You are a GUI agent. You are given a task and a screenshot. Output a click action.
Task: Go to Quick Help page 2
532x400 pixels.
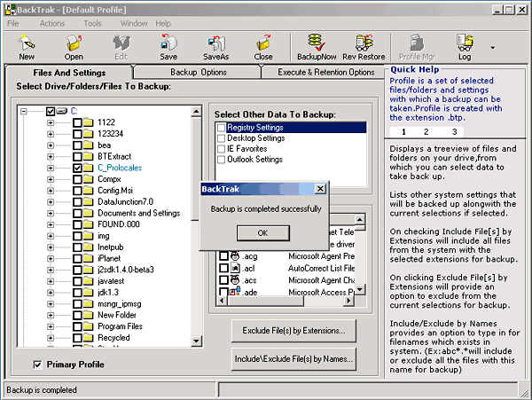click(426, 131)
